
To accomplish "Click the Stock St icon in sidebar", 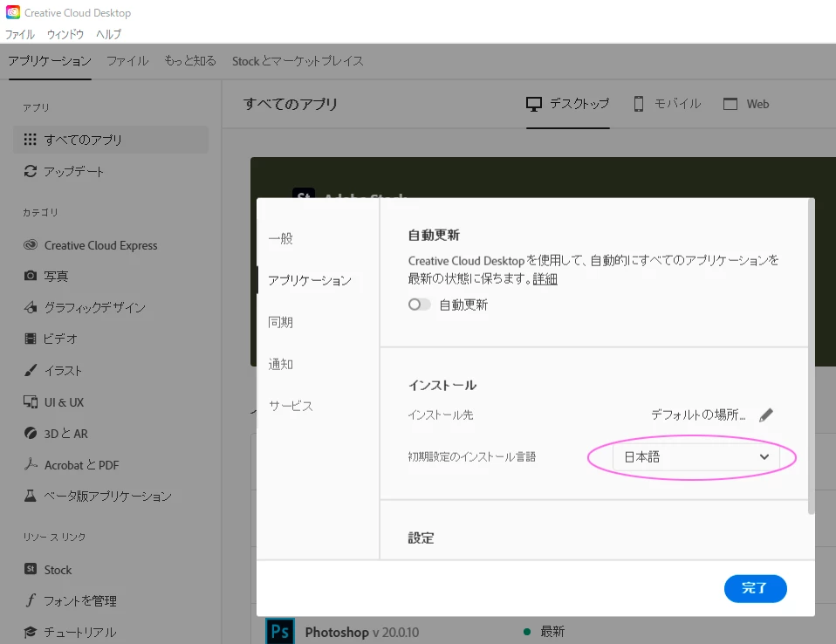I will (x=31, y=569).
